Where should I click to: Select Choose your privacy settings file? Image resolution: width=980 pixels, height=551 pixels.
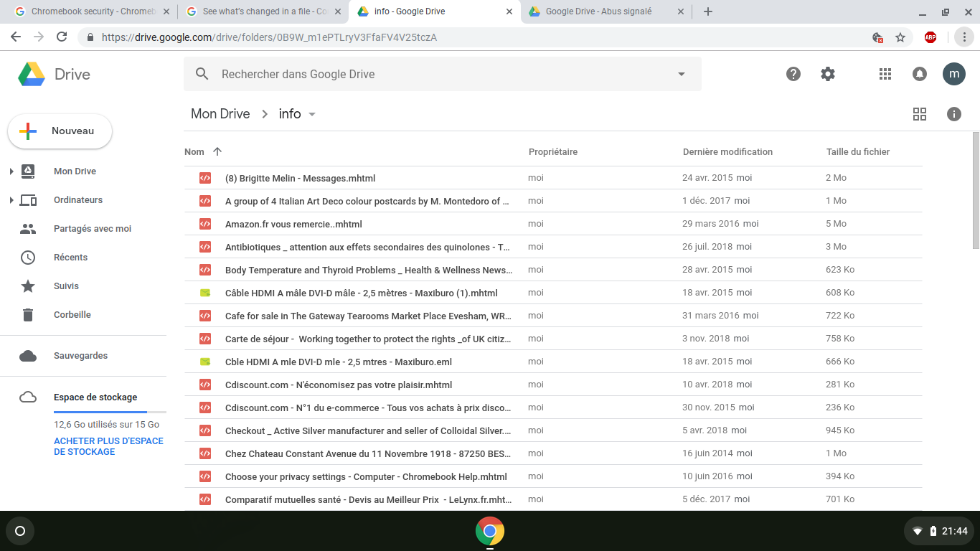(x=552, y=476)
